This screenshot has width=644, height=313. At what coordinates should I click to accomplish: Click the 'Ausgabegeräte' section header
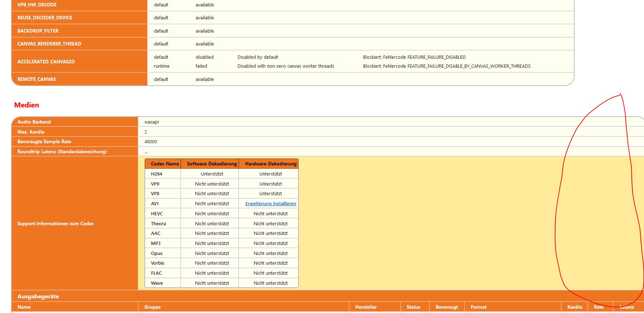point(38,297)
